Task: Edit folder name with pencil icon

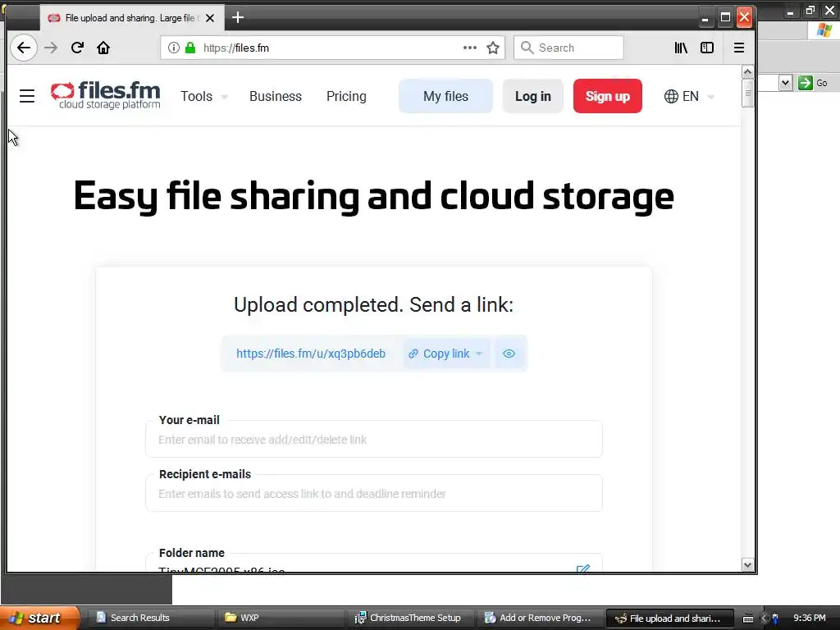Action: point(583,568)
